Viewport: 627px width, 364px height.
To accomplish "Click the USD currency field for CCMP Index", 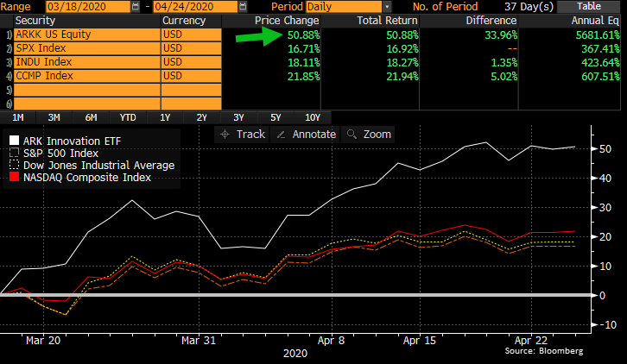I will pyautogui.click(x=191, y=76).
